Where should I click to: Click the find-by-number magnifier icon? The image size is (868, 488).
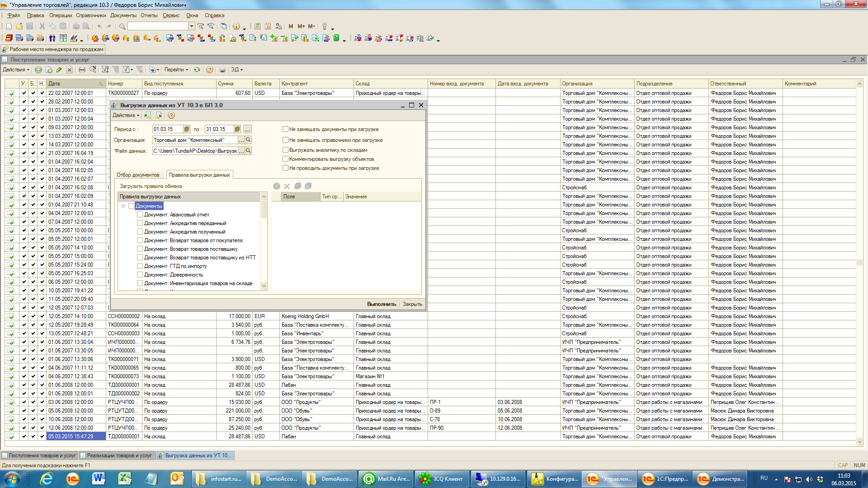tap(93, 70)
